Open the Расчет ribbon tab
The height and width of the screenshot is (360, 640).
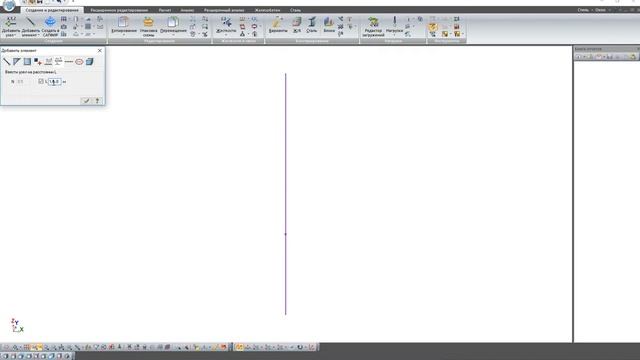[165, 10]
